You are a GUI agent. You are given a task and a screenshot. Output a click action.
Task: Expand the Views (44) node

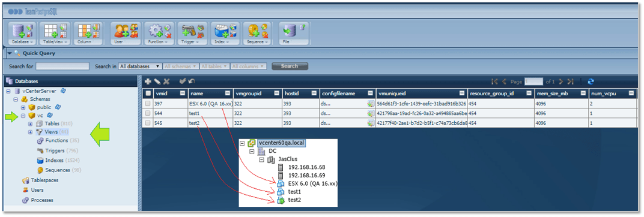point(31,132)
